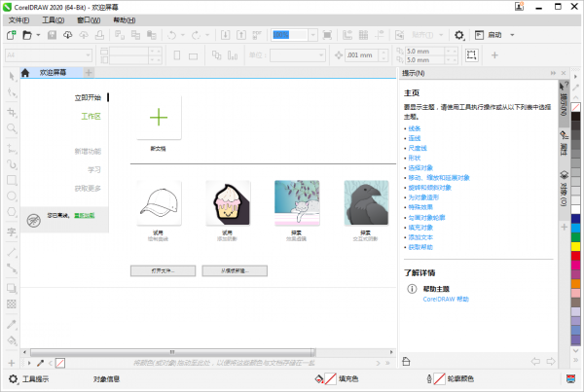Viewport: 584px width, 392px height.
Task: Click the green reload link beside offline message
Action: coord(85,215)
